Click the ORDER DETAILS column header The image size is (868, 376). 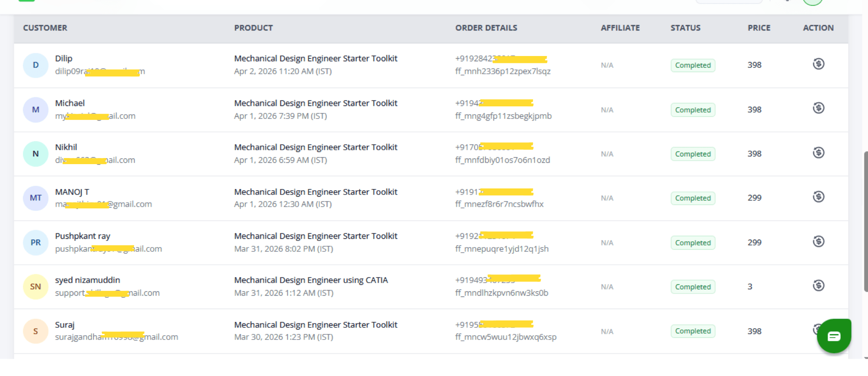click(x=486, y=28)
